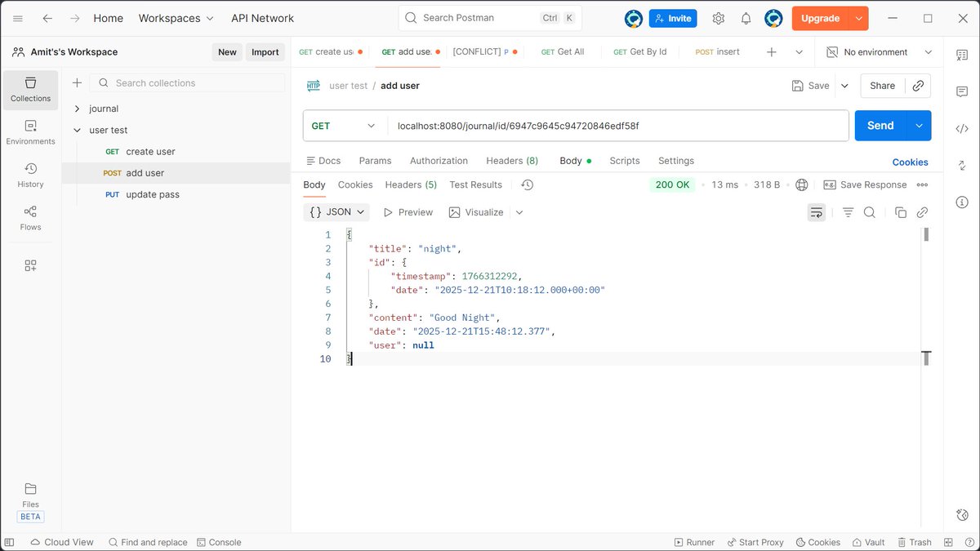Screen dimensions: 980x551
Task: Open the JSON response format dropdown
Action: pos(336,211)
